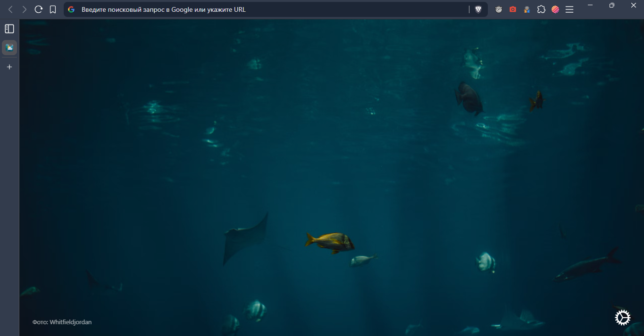Open the spy-hat figures extension icon
The width and height of the screenshot is (644, 336).
(x=527, y=9)
